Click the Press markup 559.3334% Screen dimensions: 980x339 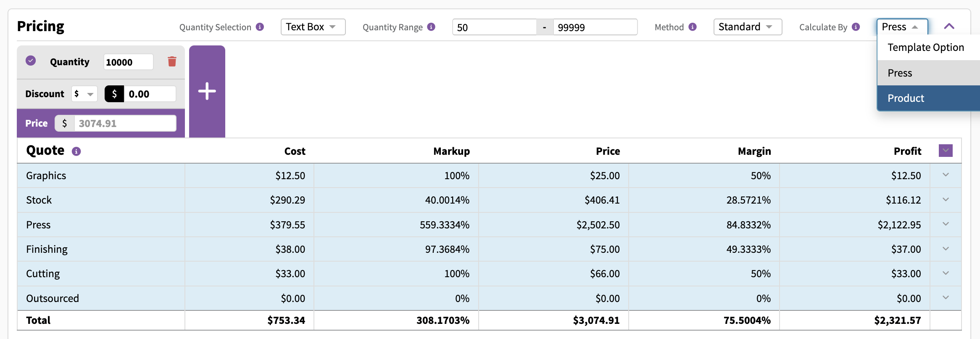445,225
